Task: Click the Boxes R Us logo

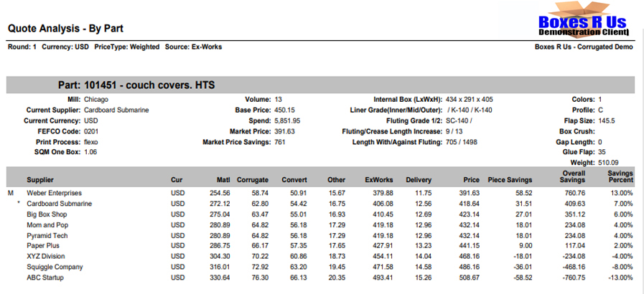Action: (583, 19)
